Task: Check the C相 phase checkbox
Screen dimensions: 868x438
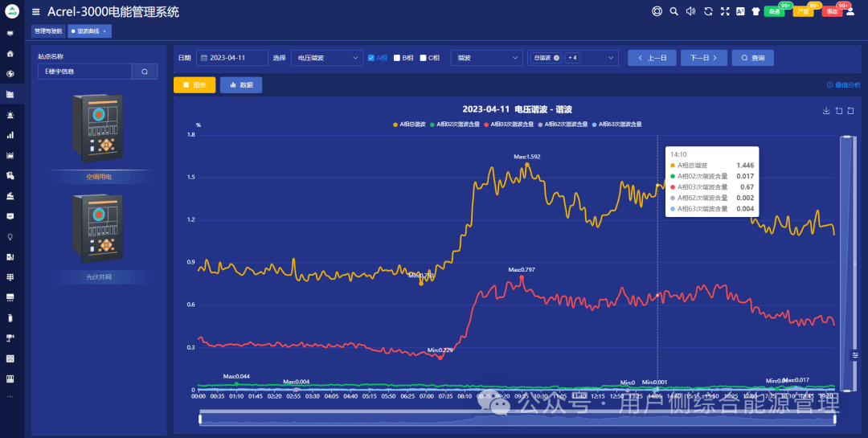Action: 423,58
